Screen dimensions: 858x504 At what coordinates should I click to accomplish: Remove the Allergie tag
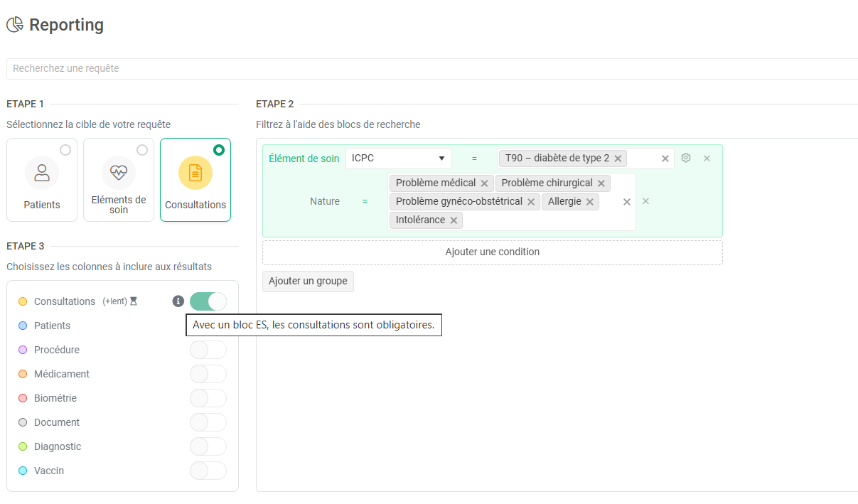590,202
